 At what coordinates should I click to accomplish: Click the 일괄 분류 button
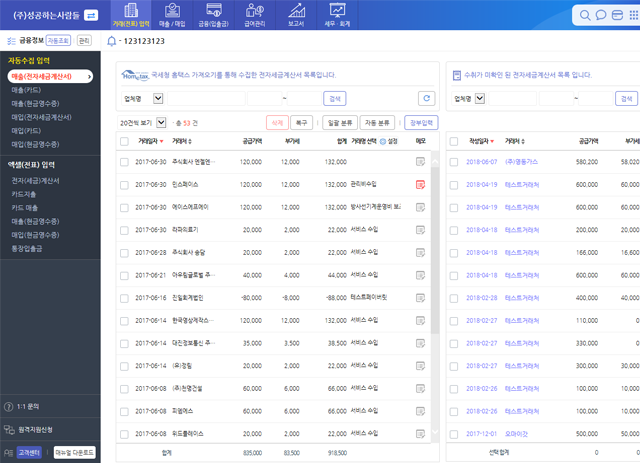[x=340, y=122]
